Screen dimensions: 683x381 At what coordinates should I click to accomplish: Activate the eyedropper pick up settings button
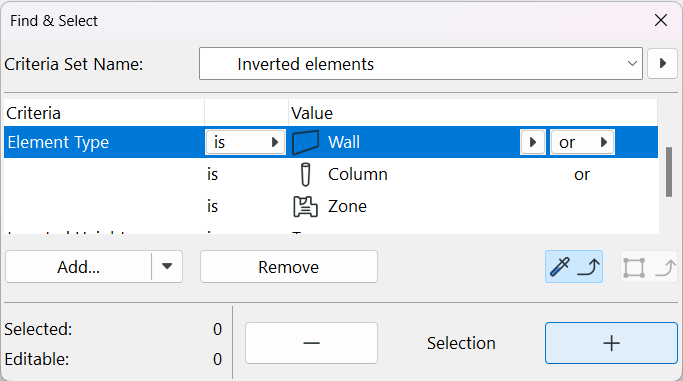pyautogui.click(x=574, y=266)
